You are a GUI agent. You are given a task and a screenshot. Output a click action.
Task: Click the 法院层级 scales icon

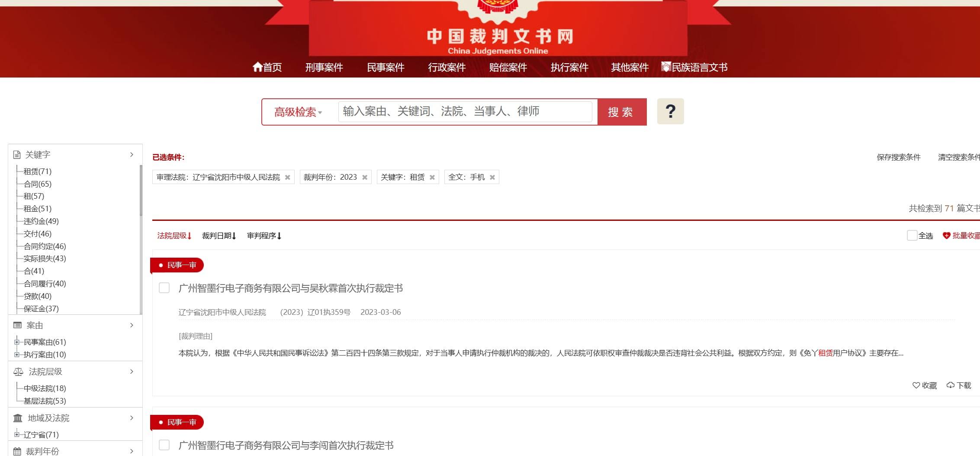[18, 372]
